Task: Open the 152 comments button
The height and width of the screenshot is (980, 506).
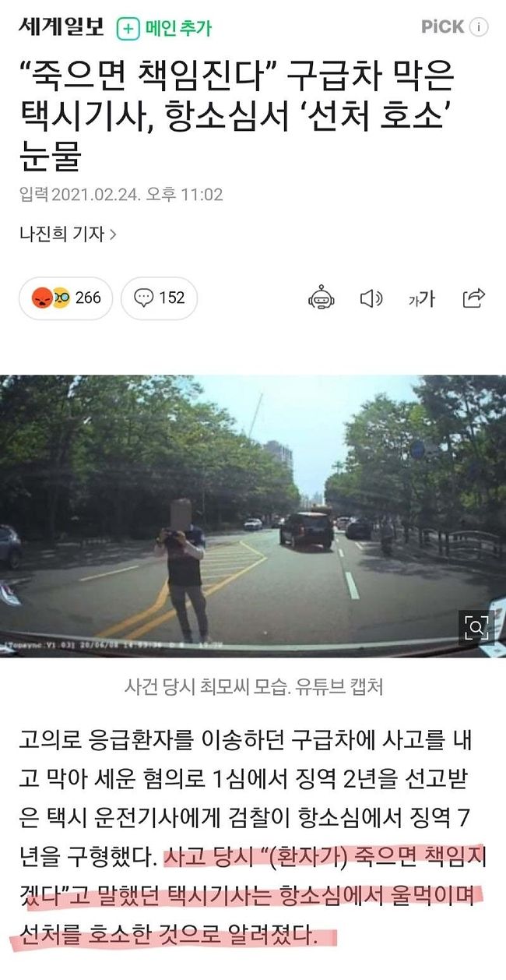Action: [159, 298]
